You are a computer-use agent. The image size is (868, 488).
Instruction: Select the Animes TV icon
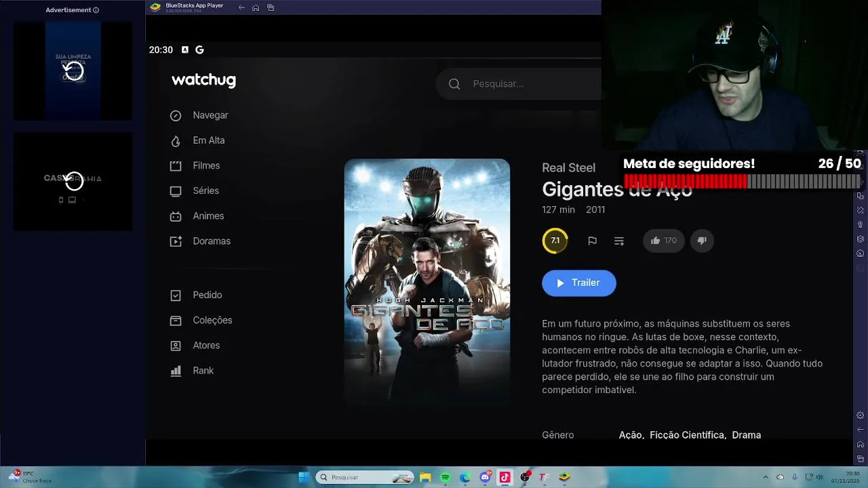176,216
